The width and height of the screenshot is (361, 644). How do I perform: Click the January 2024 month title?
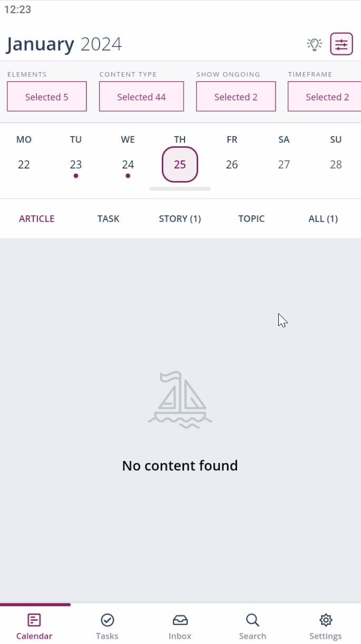[x=64, y=44]
